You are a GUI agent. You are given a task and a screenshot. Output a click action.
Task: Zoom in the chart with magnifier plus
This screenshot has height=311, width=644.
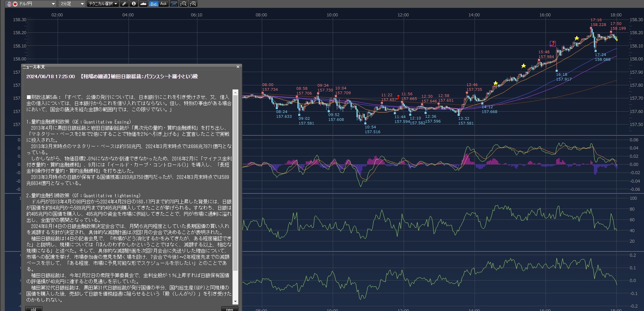pos(193,4)
